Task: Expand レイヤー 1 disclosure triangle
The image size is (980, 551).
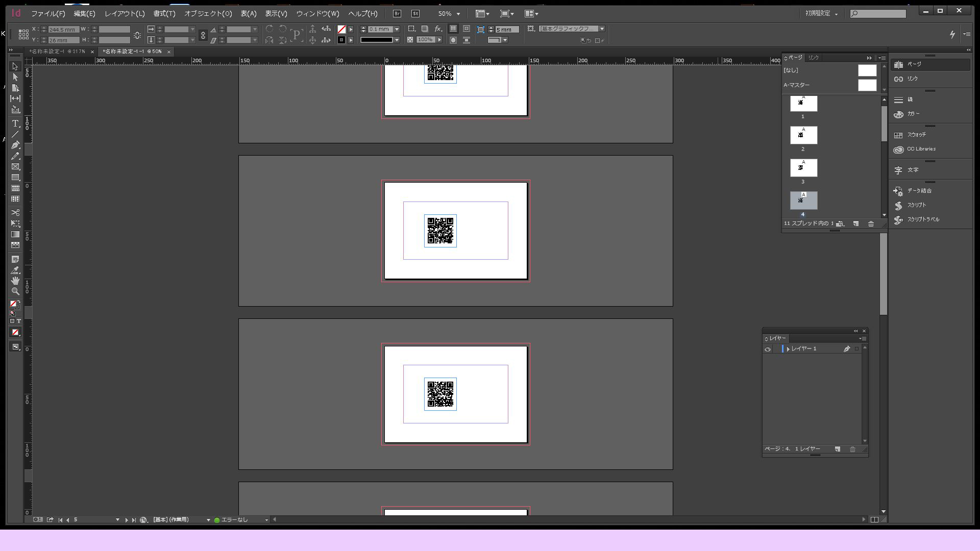Action: (x=788, y=349)
